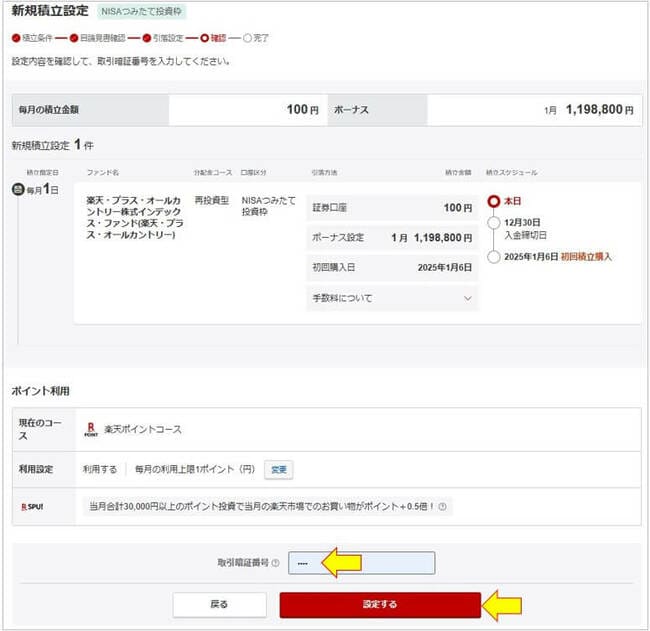Click the 積立条件 completed step icon

pos(16,38)
